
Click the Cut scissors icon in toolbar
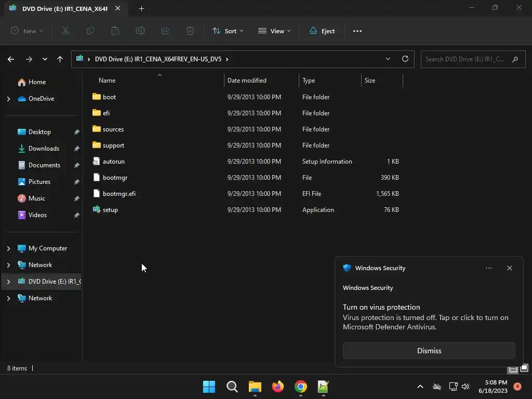[x=65, y=31]
